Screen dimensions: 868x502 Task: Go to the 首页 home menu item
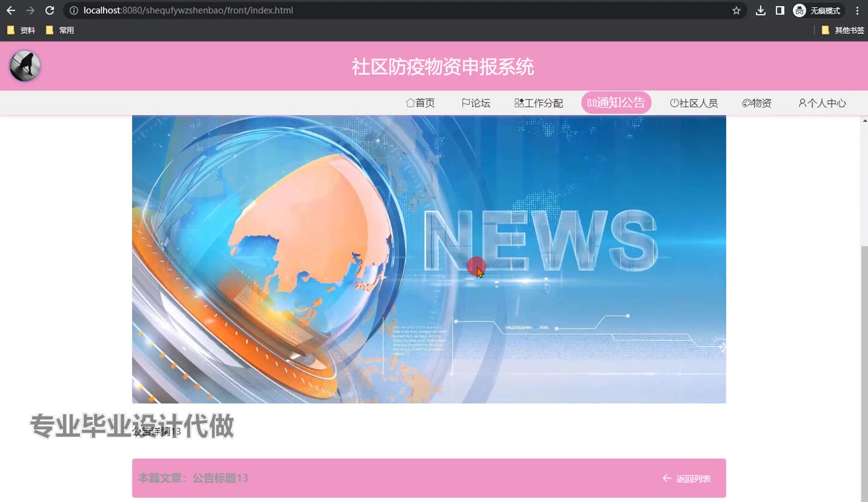420,103
